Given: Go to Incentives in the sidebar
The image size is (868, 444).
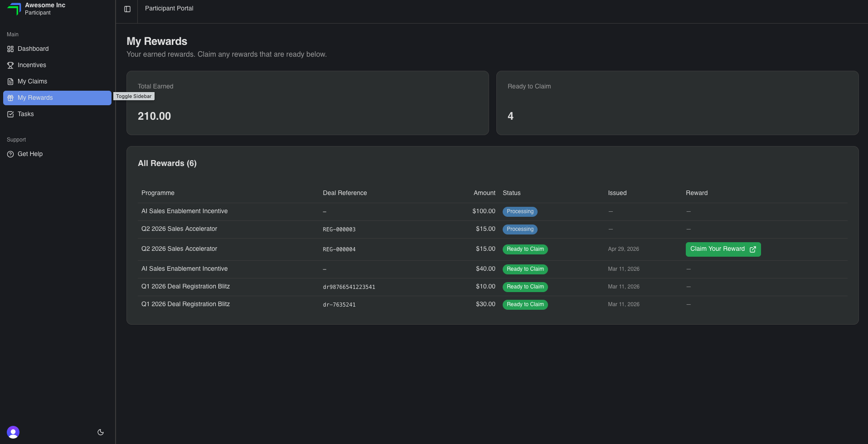Looking at the screenshot, I should coord(57,65).
